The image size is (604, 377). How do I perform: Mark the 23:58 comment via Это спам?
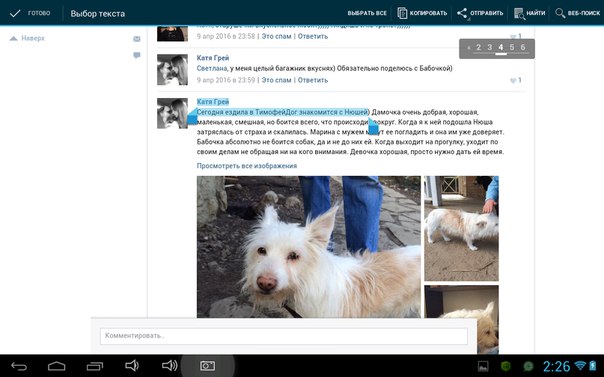(276, 36)
